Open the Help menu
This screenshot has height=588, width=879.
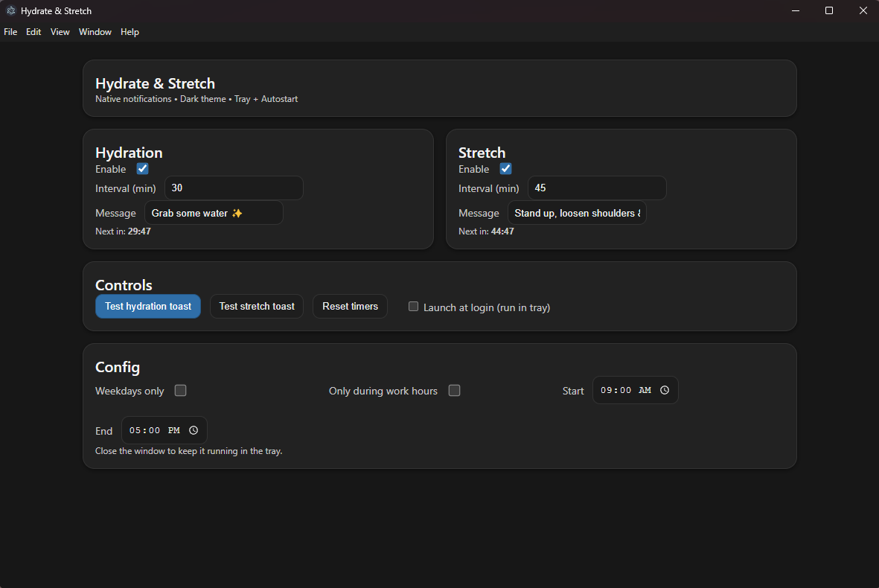[130, 32]
